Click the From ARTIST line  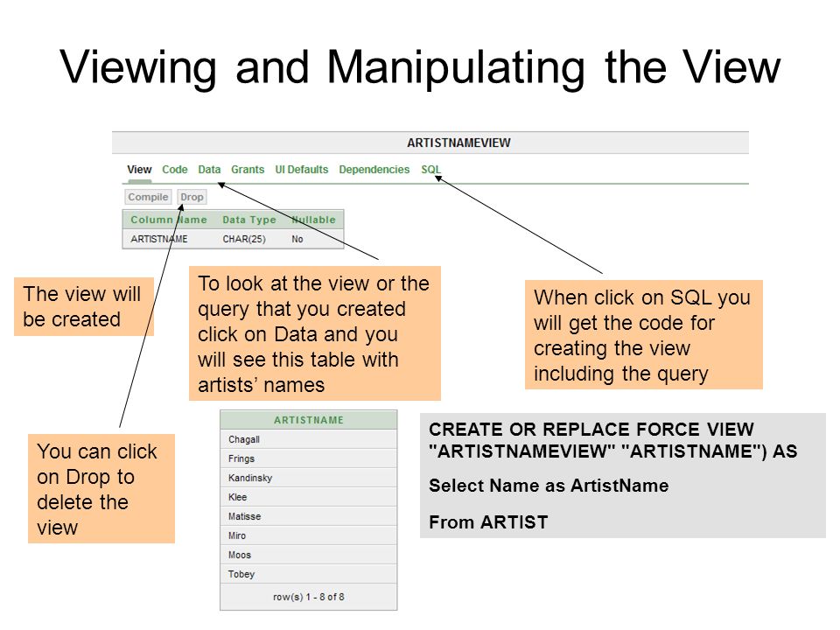pos(488,521)
